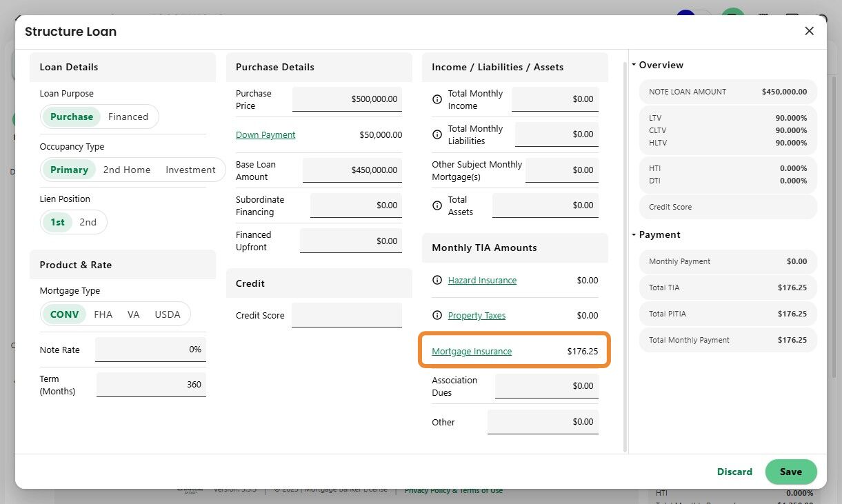Image resolution: width=842 pixels, height=504 pixels.
Task: Click info icon beside Hazard Insurance
Action: coord(437,281)
